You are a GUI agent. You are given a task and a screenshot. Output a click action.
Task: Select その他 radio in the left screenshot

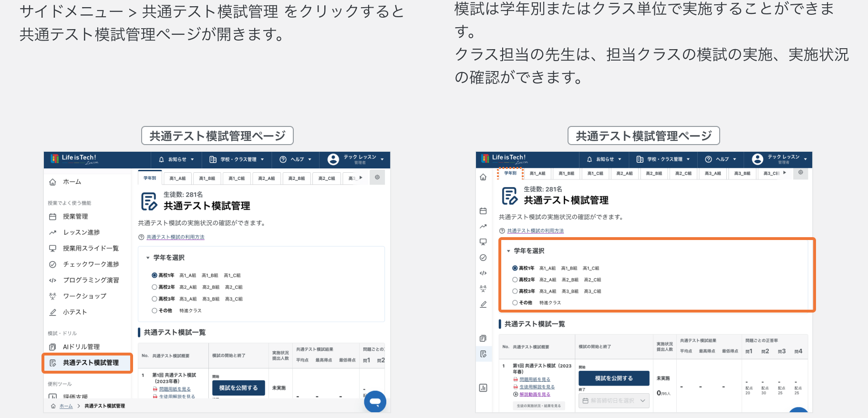tap(155, 311)
